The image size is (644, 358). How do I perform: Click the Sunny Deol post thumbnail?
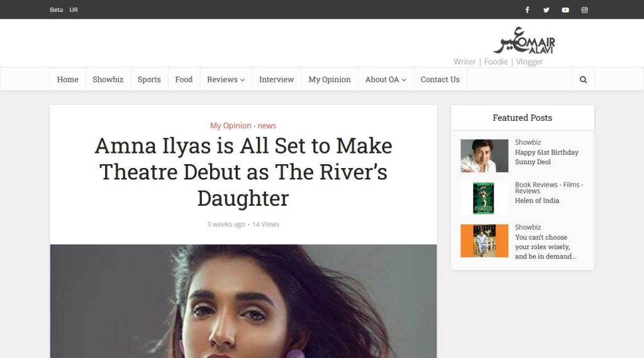pos(484,156)
